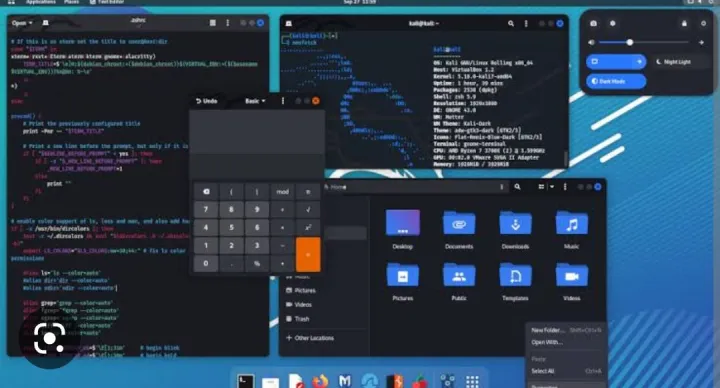Open the Files path bar three-dot menu

501,187
